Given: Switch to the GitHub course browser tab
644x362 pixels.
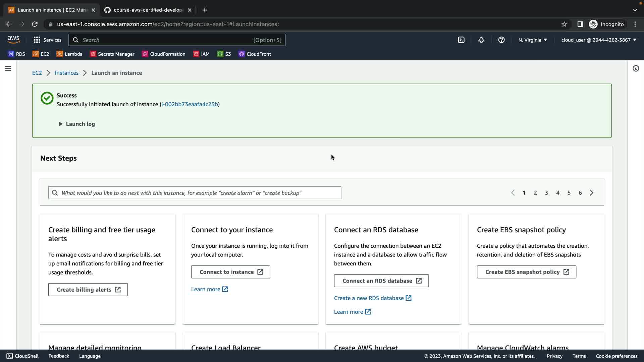Looking at the screenshot, I should pyautogui.click(x=148, y=10).
